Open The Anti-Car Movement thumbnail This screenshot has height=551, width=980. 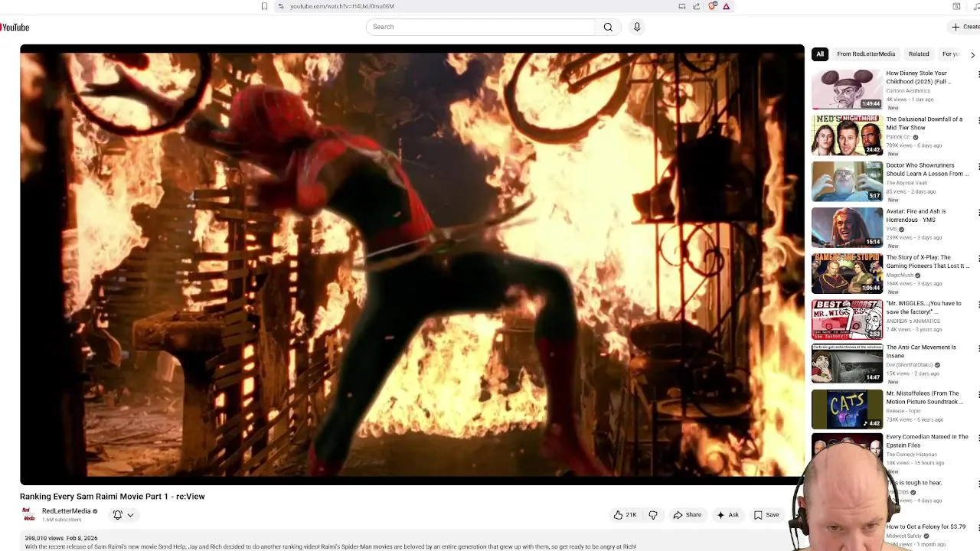tap(847, 364)
